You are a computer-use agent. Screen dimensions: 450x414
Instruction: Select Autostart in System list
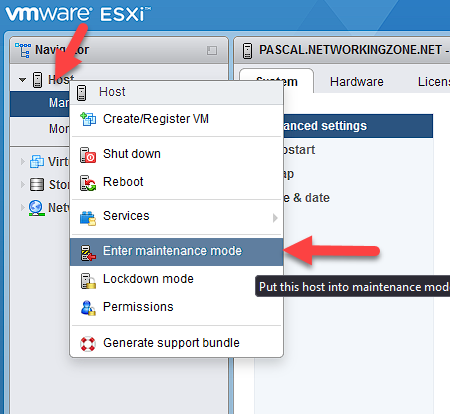358,150
